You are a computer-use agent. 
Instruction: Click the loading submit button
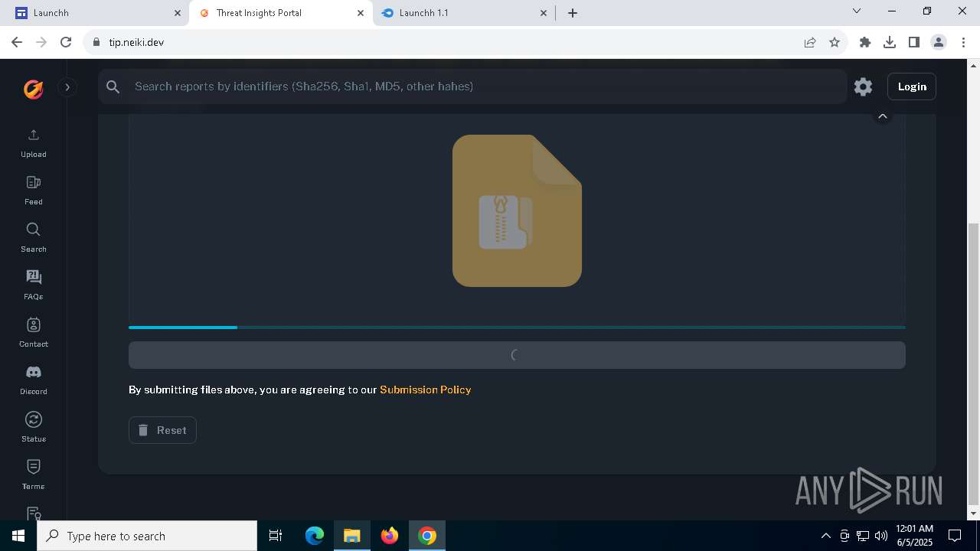pyautogui.click(x=517, y=355)
